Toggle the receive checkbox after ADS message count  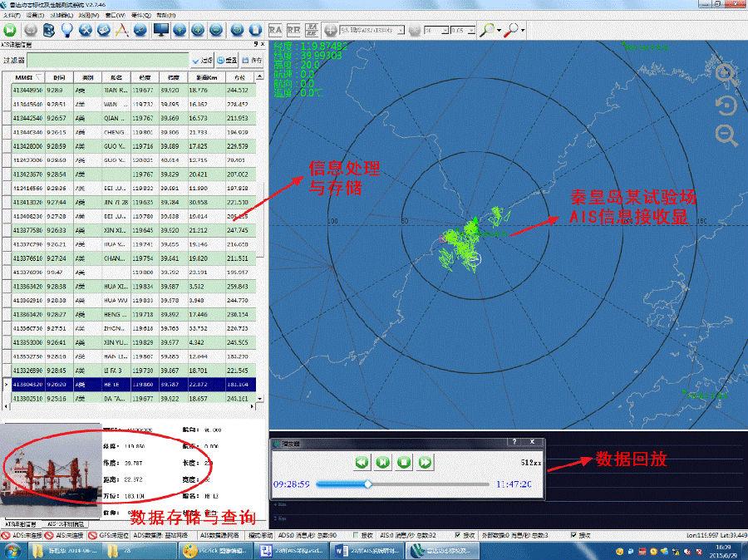355,535
